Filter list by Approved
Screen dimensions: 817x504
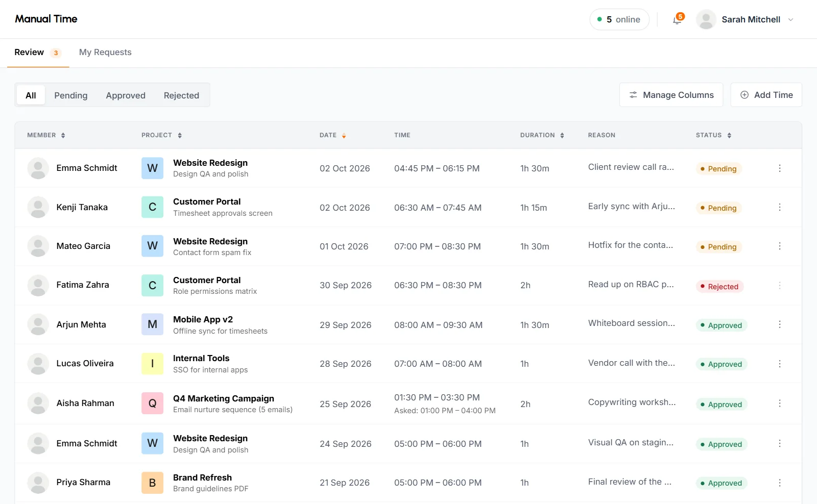coord(126,95)
